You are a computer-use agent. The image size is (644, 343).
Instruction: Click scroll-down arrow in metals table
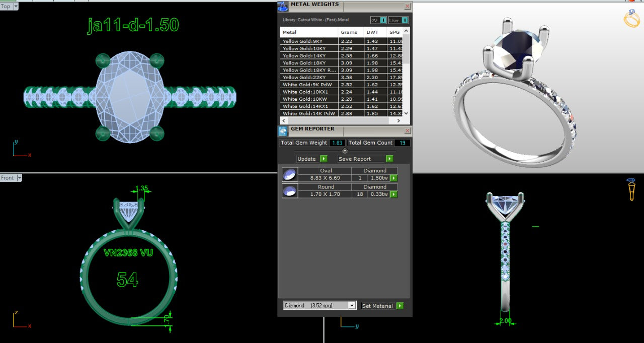pyautogui.click(x=407, y=113)
